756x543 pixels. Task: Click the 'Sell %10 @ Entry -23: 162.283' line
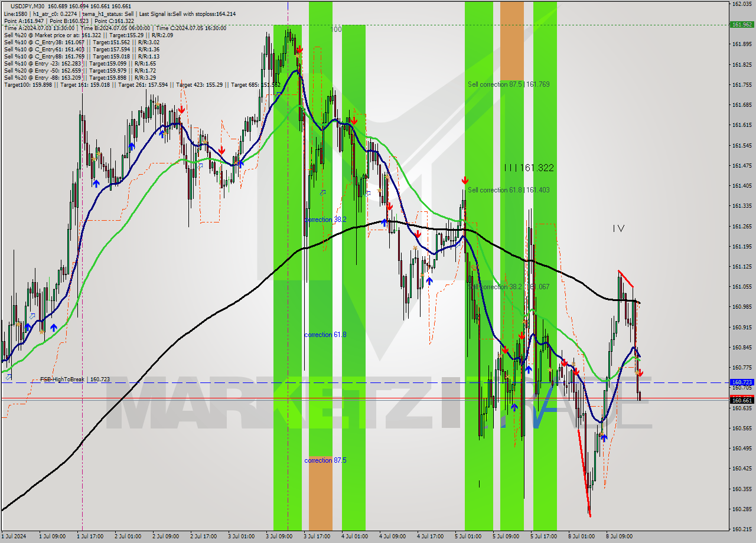80,63
